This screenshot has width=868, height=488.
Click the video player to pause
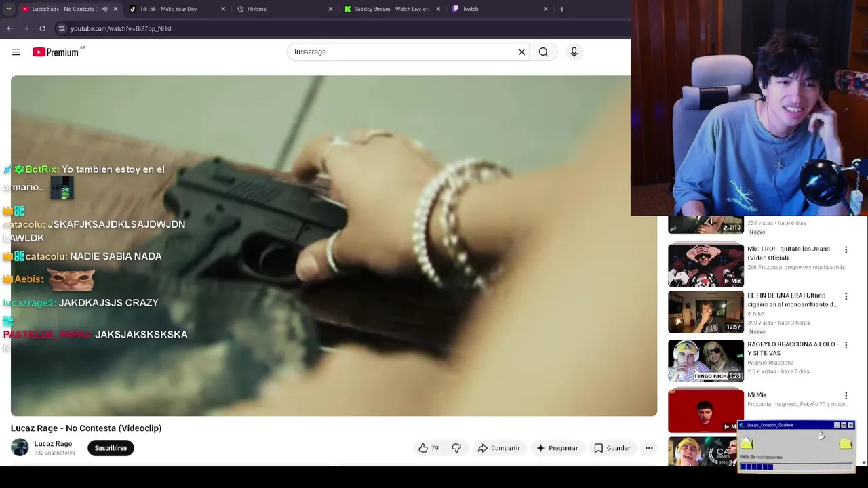pyautogui.click(x=334, y=245)
